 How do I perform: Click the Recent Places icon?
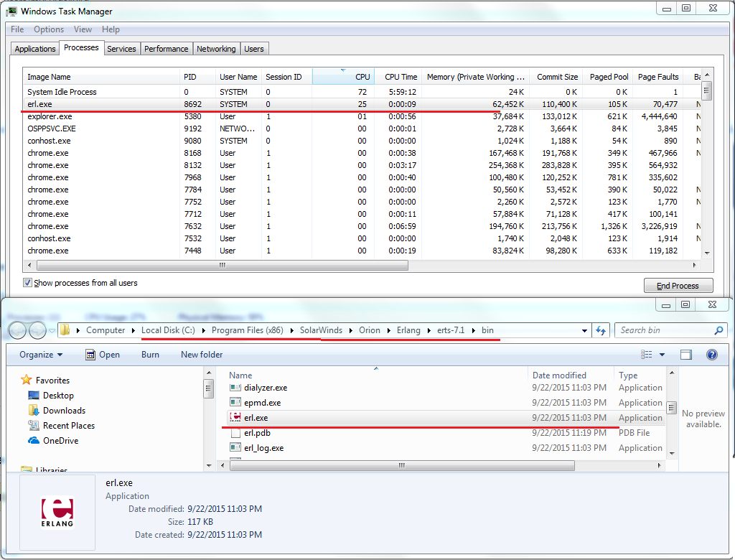[x=33, y=425]
